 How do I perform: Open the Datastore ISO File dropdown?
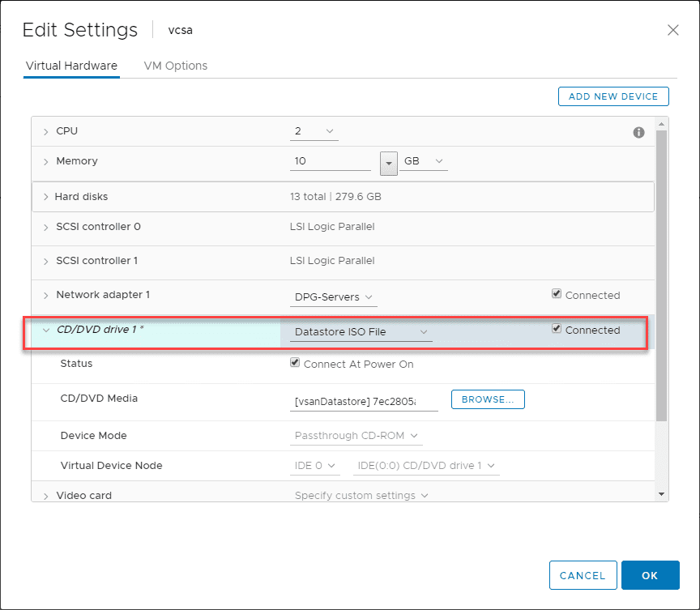tap(361, 331)
